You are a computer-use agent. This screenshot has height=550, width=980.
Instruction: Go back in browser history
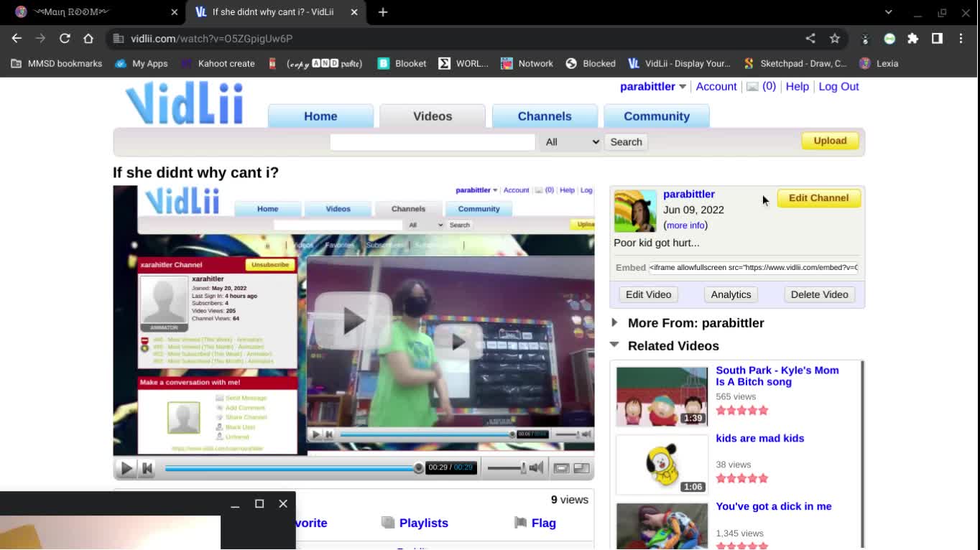(17, 39)
